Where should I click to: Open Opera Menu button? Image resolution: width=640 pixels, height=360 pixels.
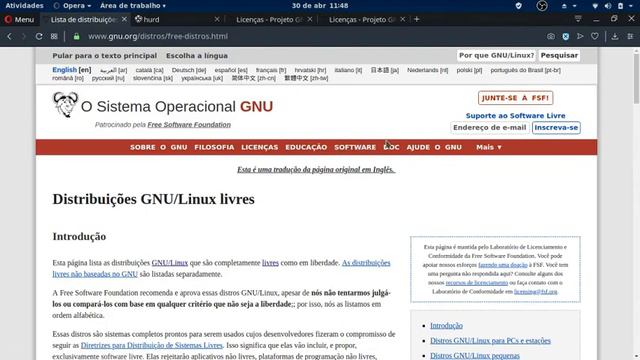coord(19,19)
